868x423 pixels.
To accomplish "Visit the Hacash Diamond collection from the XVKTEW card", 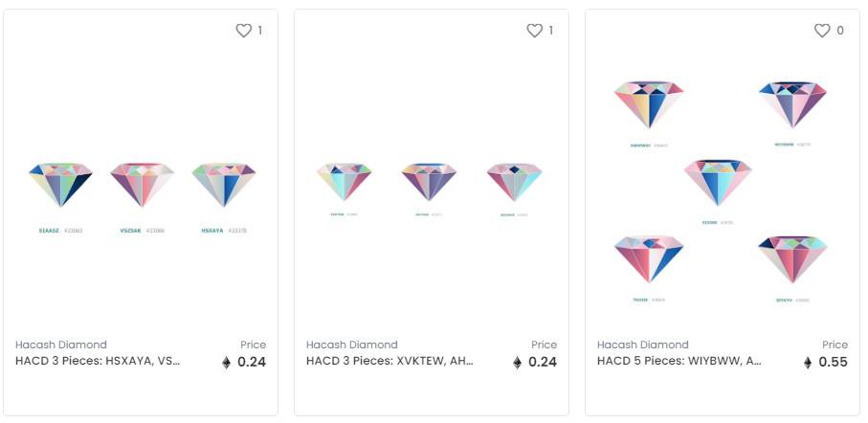I will click(352, 345).
